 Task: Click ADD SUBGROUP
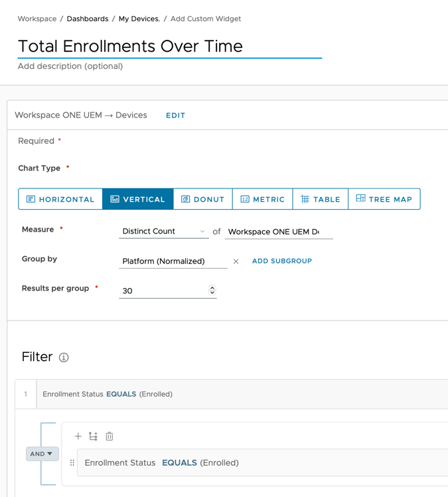(x=281, y=261)
